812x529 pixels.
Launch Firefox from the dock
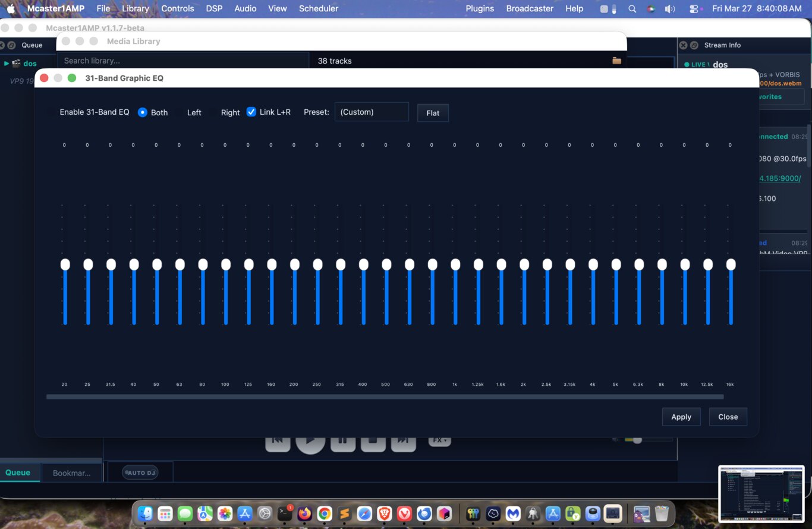305,514
